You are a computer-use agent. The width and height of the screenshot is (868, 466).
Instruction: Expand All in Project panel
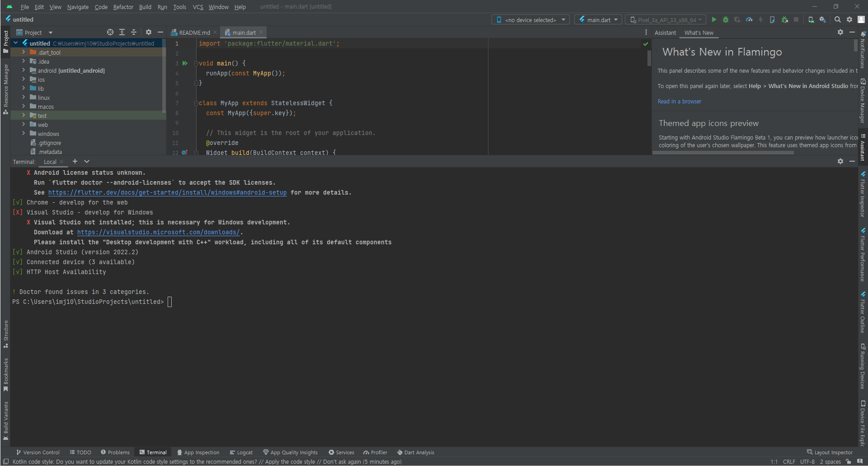pos(122,32)
